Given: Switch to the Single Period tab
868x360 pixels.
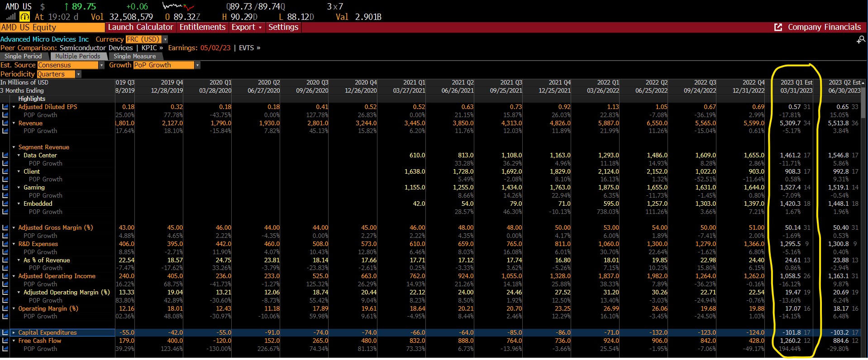Looking at the screenshot, I should pyautogui.click(x=23, y=56).
